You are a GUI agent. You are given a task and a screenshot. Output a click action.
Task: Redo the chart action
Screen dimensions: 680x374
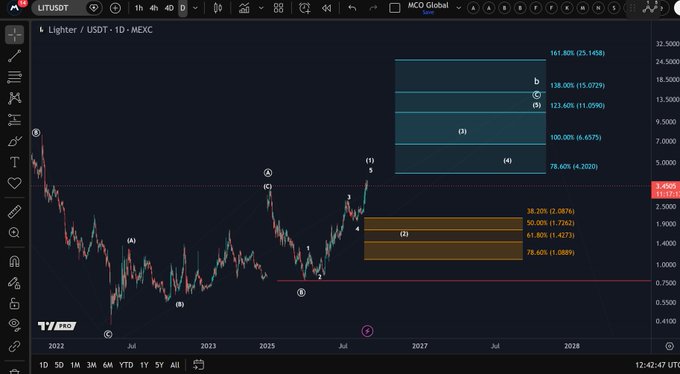click(x=373, y=8)
